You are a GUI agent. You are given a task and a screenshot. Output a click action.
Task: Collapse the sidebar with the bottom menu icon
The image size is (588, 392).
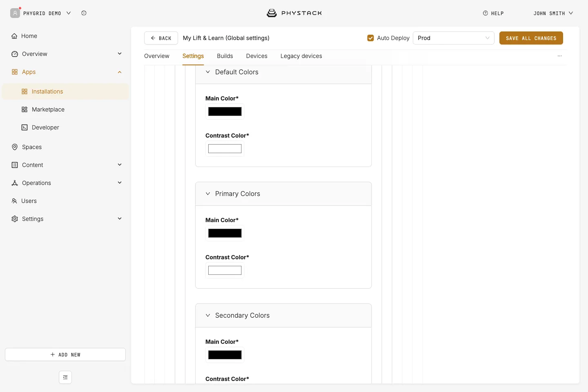[65, 377]
